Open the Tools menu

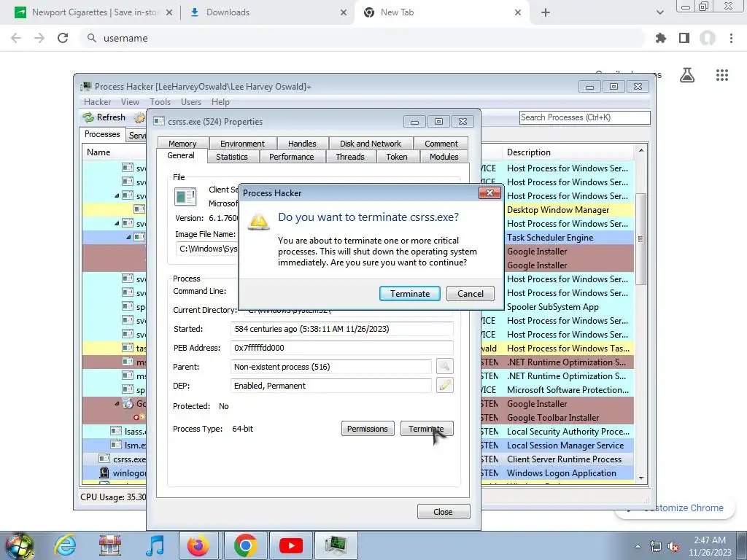coord(160,102)
